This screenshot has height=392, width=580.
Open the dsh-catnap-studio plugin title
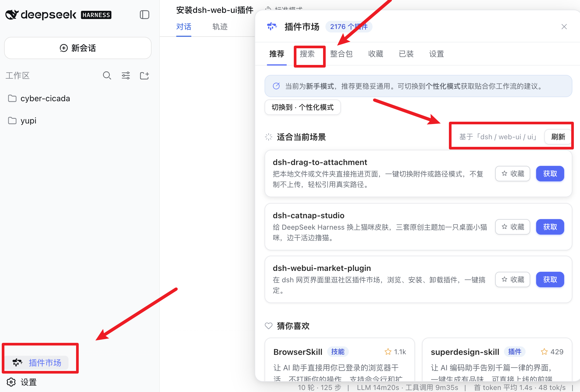[x=308, y=215]
